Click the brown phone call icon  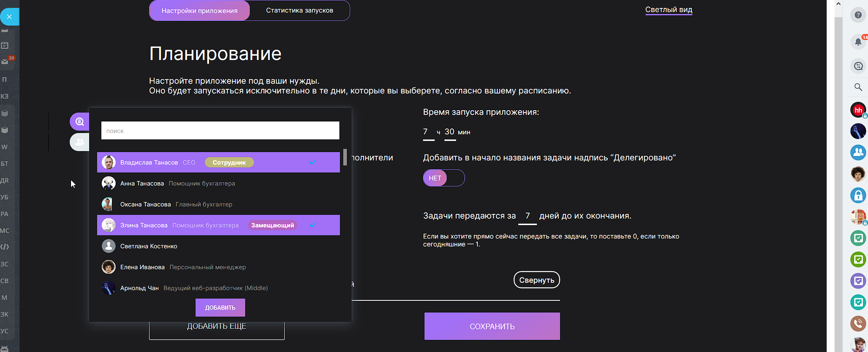[x=858, y=324]
